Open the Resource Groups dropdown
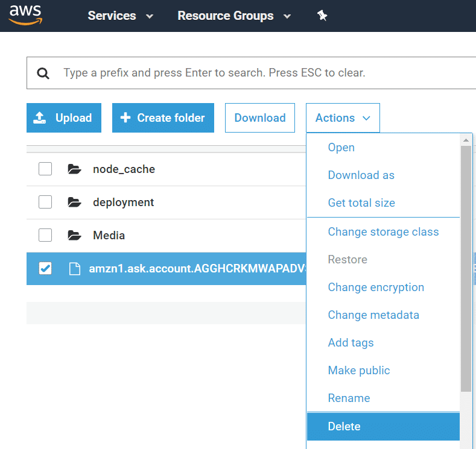Viewport: 476px width, 449px height. point(233,16)
